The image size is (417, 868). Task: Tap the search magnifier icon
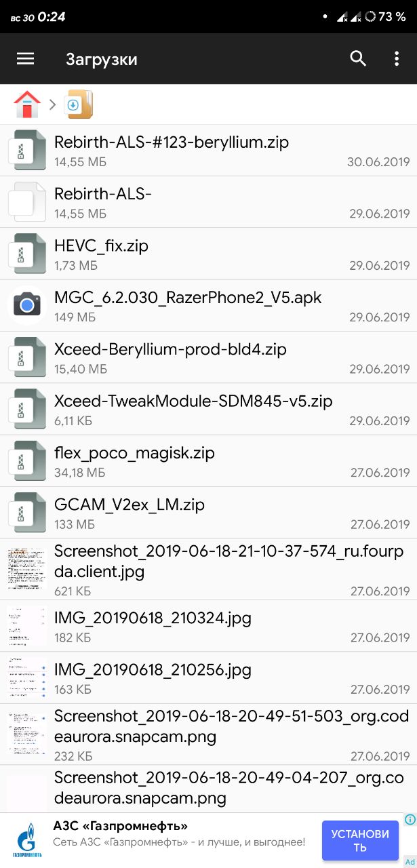pos(358,58)
